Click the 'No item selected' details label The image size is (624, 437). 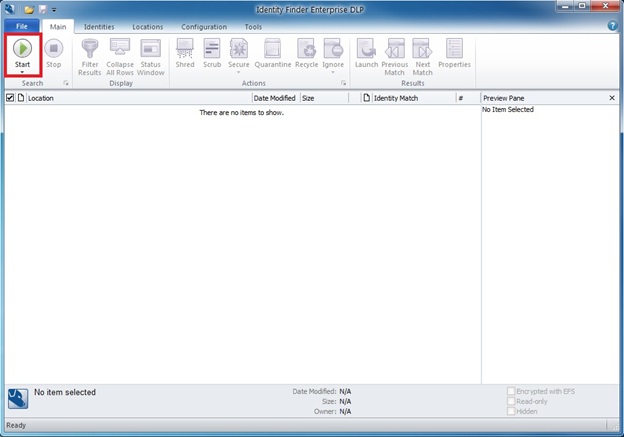coord(65,392)
